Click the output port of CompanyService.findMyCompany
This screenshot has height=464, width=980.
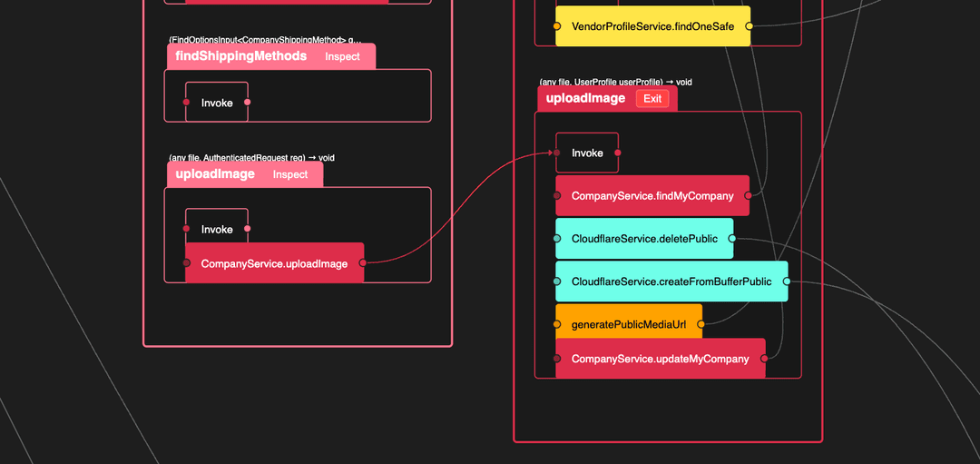click(x=748, y=196)
